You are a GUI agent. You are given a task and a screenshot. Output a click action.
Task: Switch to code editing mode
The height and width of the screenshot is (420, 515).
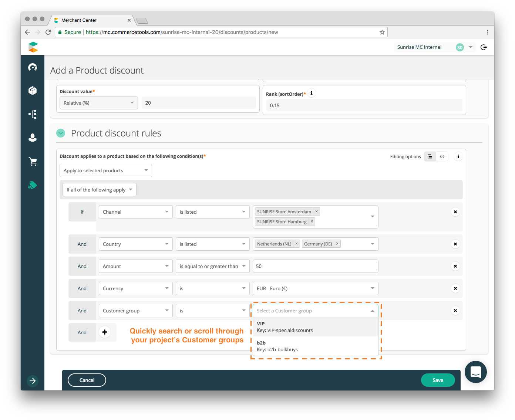pyautogui.click(x=442, y=157)
